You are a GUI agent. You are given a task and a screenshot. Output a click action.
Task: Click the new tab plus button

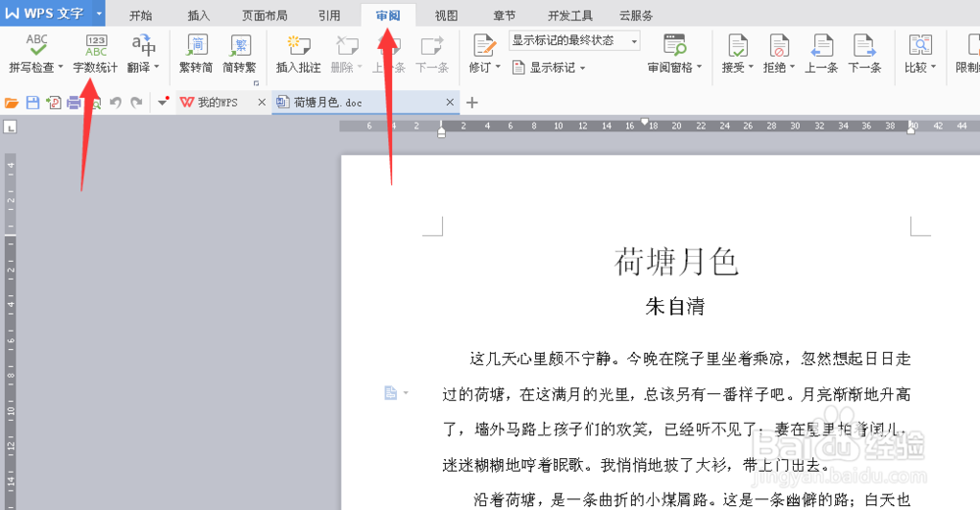point(472,103)
